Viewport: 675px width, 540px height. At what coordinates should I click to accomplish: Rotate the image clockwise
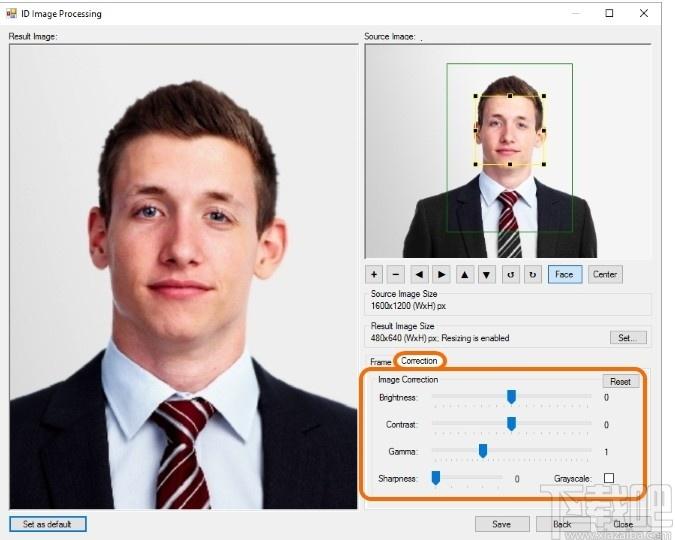click(533, 274)
